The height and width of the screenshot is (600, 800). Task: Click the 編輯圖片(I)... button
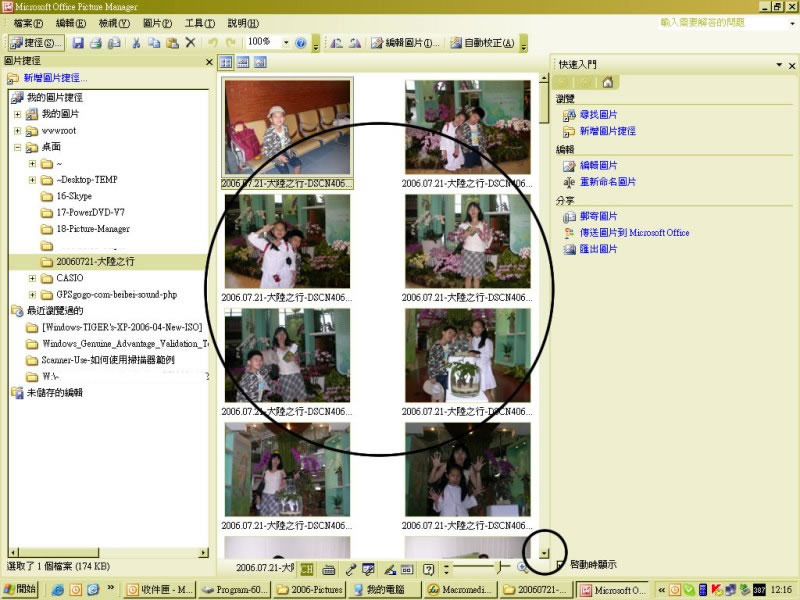405,43
